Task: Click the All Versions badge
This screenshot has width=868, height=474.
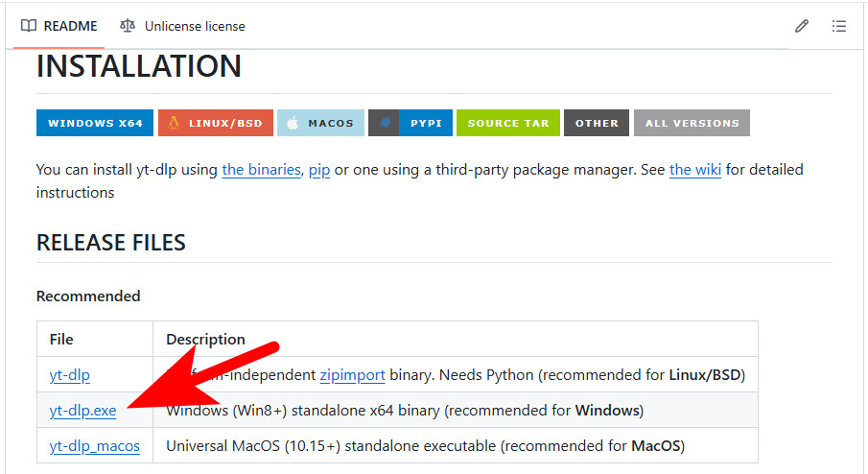Action: (692, 123)
